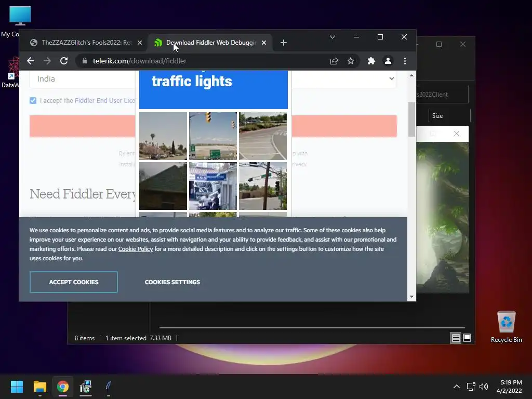Click the Chrome taskbar icon

click(63, 387)
